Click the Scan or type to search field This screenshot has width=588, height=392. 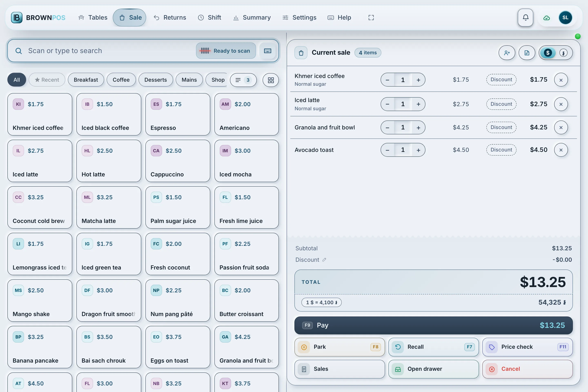143,51
